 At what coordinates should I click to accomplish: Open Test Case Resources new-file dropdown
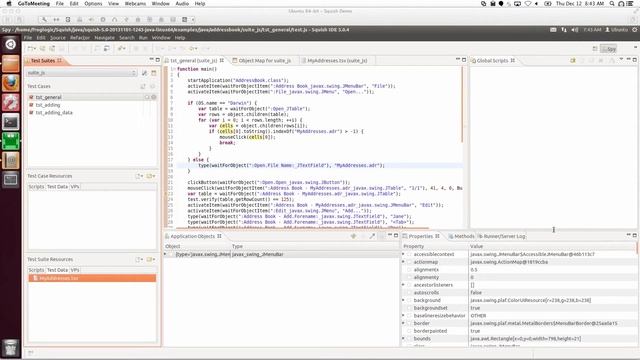tap(139, 176)
